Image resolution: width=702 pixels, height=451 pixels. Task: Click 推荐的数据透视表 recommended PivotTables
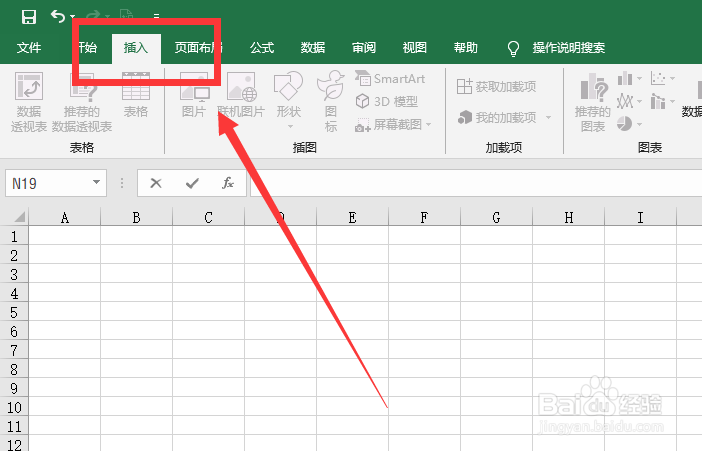81,102
